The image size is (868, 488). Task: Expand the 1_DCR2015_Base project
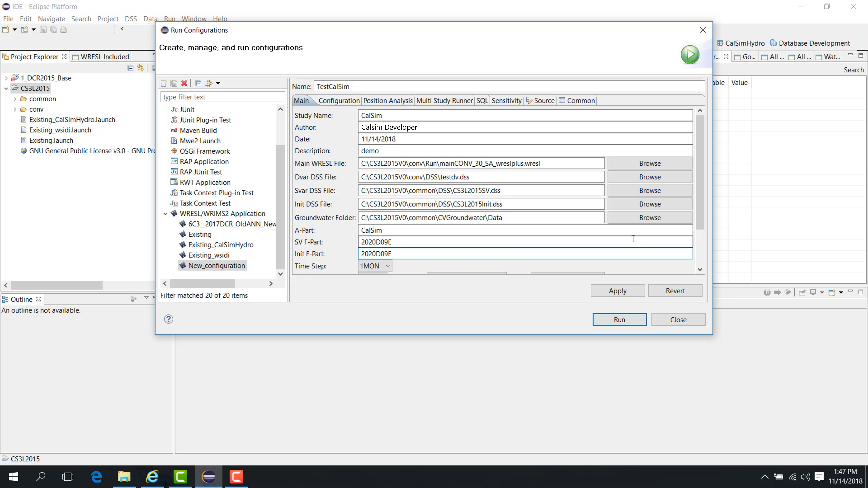[x=6, y=78]
